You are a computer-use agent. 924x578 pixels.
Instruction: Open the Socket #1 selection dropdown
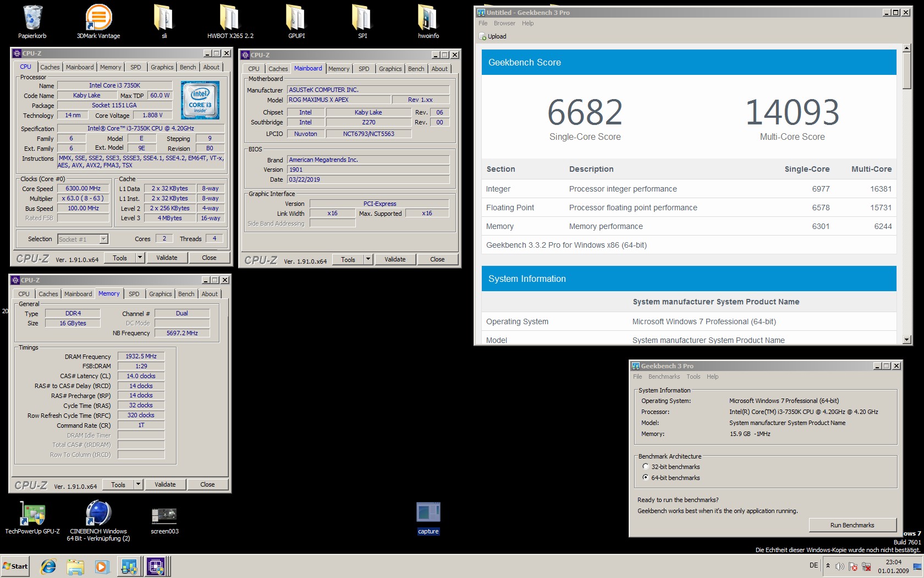coord(104,239)
